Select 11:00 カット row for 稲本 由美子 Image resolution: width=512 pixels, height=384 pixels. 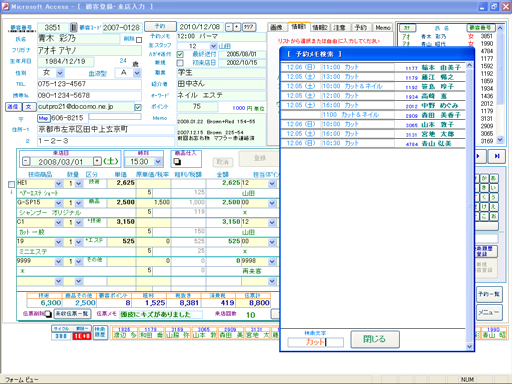373,67
